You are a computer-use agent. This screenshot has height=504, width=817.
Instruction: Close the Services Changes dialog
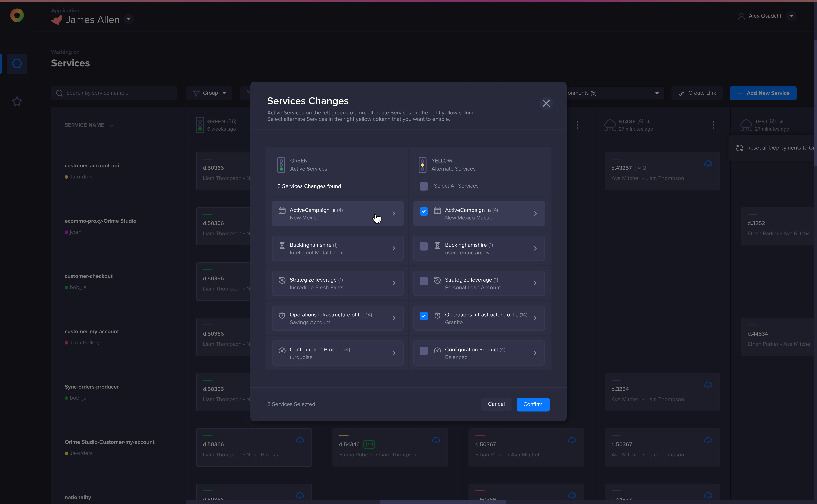546,103
